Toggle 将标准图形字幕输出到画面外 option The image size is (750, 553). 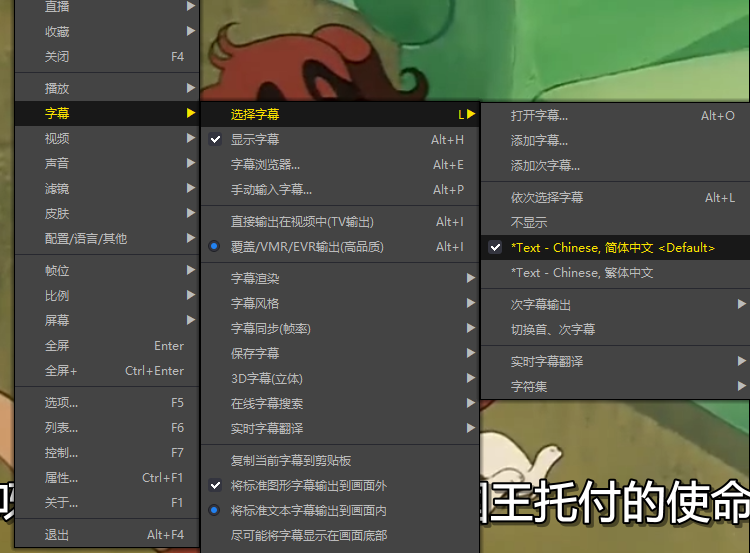pos(308,486)
